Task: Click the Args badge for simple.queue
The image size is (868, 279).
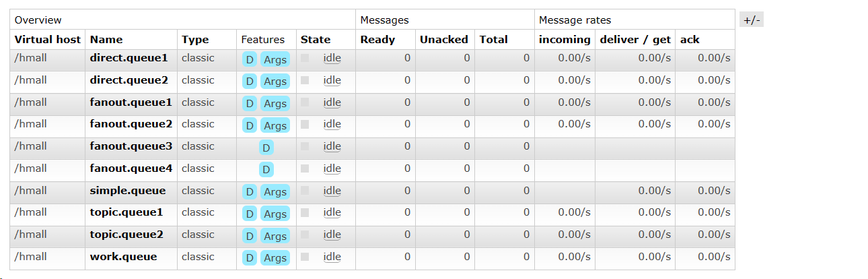Action: tap(275, 192)
